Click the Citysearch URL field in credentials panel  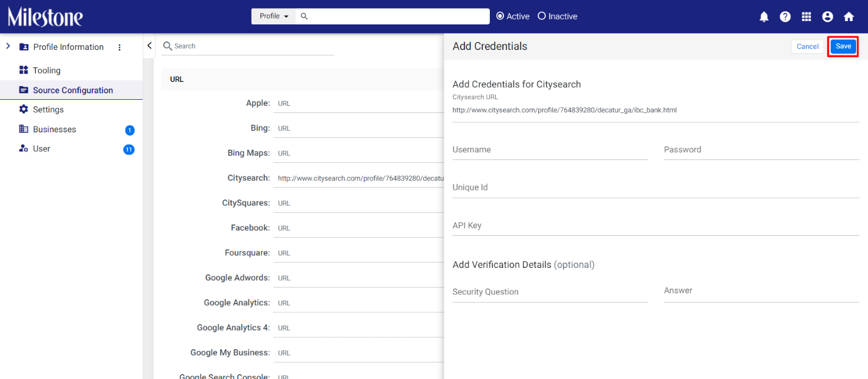(656, 110)
